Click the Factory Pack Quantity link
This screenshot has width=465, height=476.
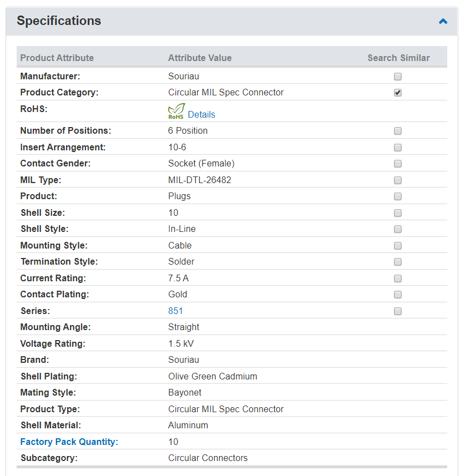69,442
